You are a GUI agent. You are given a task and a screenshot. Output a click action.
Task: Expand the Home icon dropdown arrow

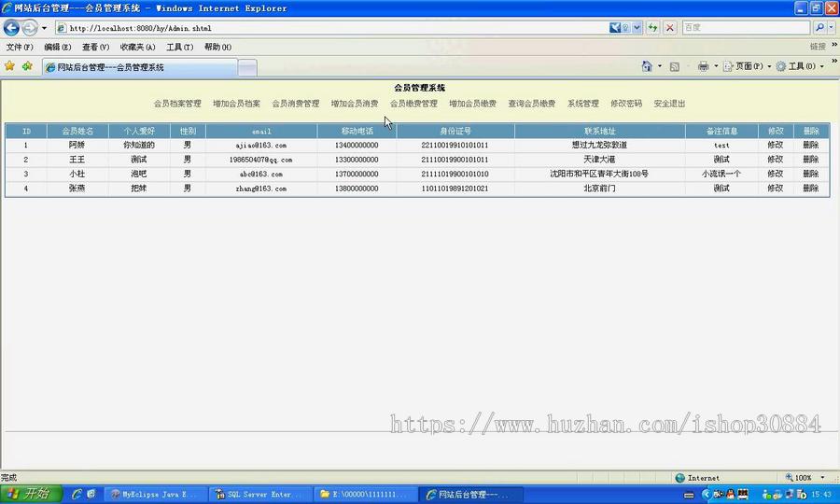click(x=660, y=66)
